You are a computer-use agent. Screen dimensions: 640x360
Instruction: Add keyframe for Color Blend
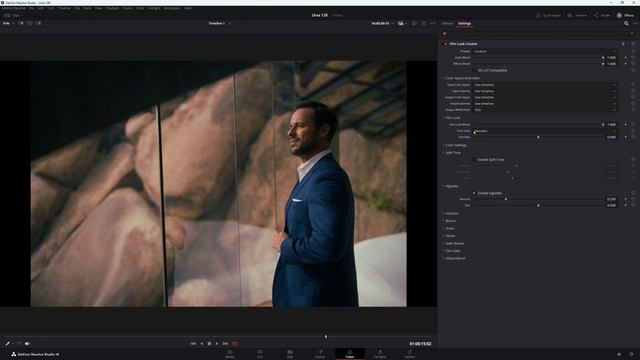626,58
